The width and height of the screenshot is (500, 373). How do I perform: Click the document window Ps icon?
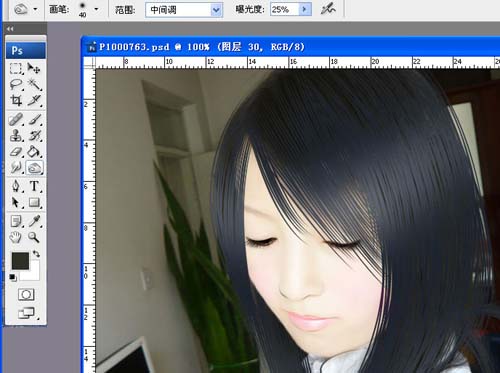pos(91,47)
